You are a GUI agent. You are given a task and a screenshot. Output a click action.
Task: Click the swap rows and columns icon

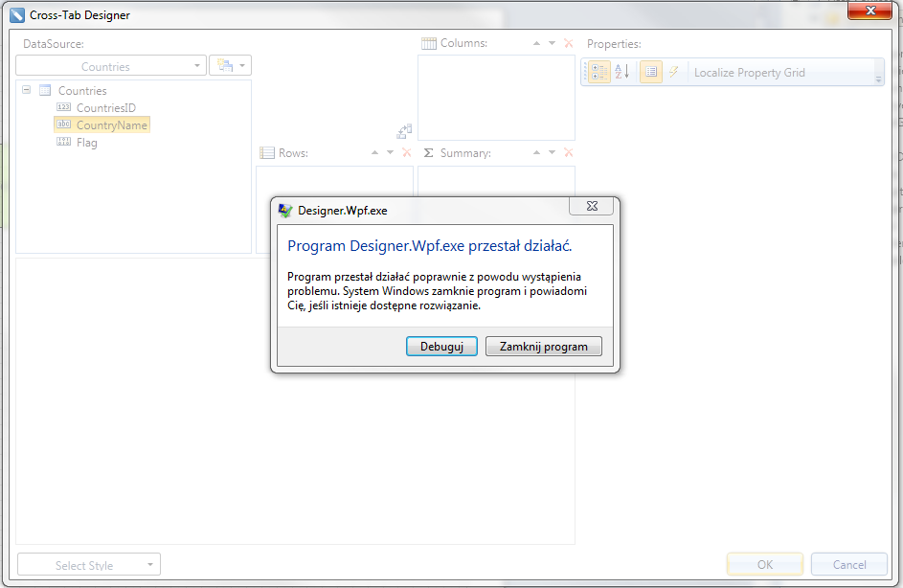404,131
